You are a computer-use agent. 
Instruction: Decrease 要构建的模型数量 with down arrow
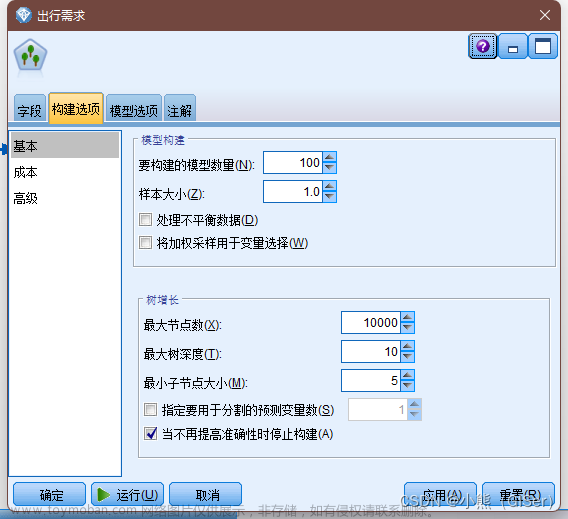[329, 167]
